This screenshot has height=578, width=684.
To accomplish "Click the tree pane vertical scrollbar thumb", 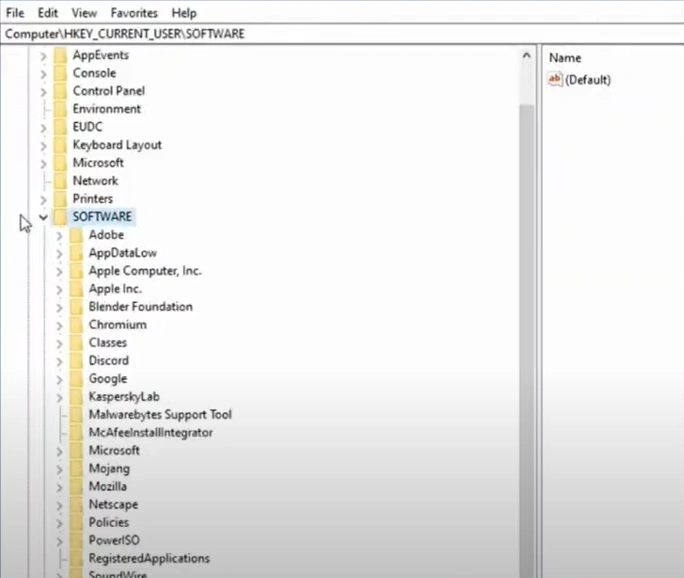I will pos(527,340).
